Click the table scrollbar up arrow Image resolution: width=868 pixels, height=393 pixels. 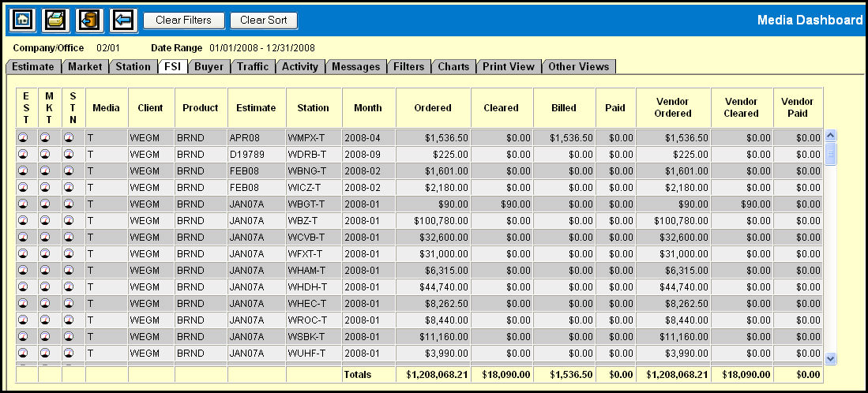(x=830, y=136)
